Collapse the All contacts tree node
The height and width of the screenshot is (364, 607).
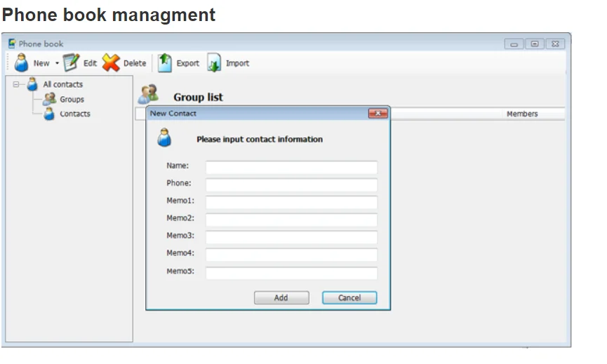tap(16, 84)
